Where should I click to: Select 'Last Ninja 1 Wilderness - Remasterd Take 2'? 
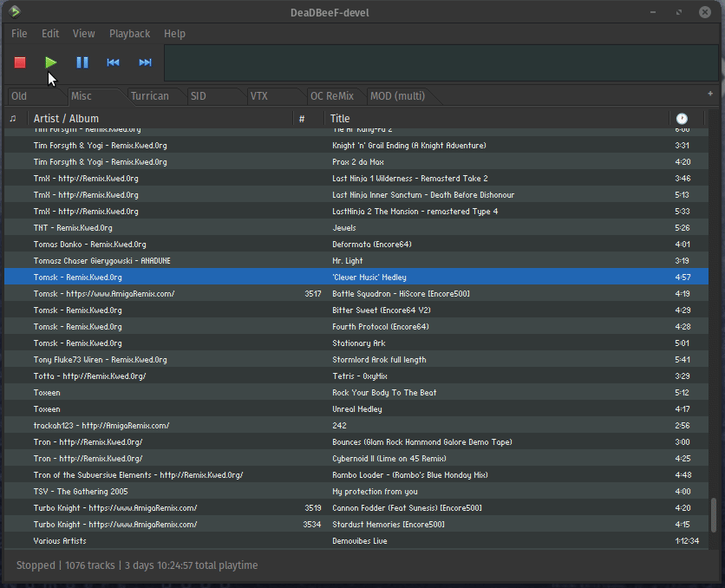pos(356,178)
